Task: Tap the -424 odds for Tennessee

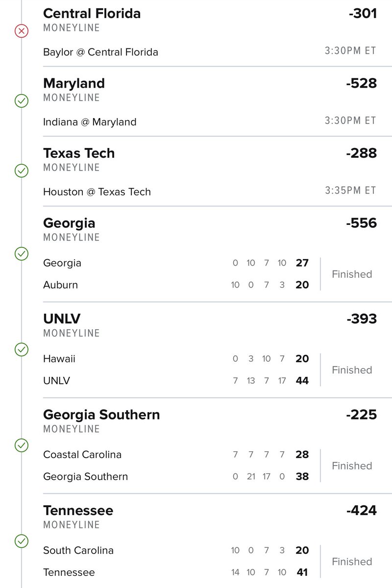Action: point(361,510)
